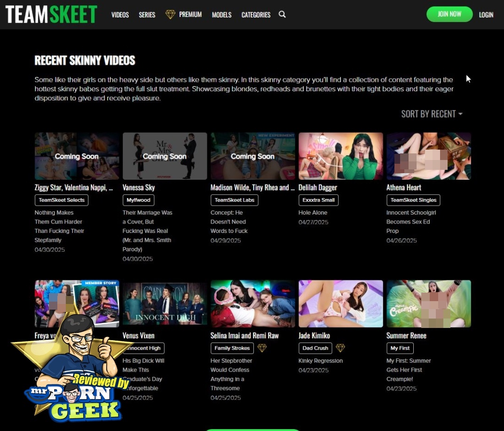This screenshot has width=504, height=431.
Task: Open the Series menu item
Action: pos(147,15)
